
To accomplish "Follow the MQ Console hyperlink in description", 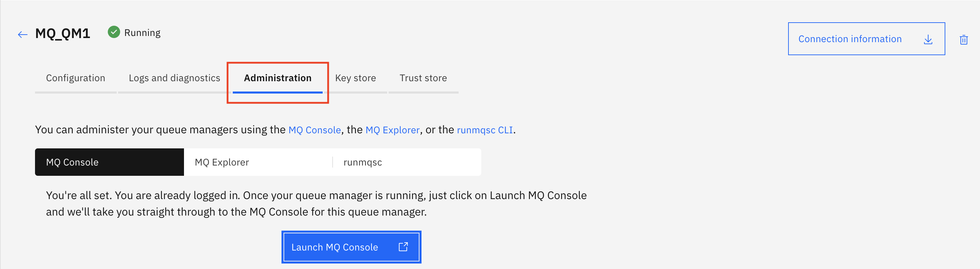I will pyautogui.click(x=315, y=130).
